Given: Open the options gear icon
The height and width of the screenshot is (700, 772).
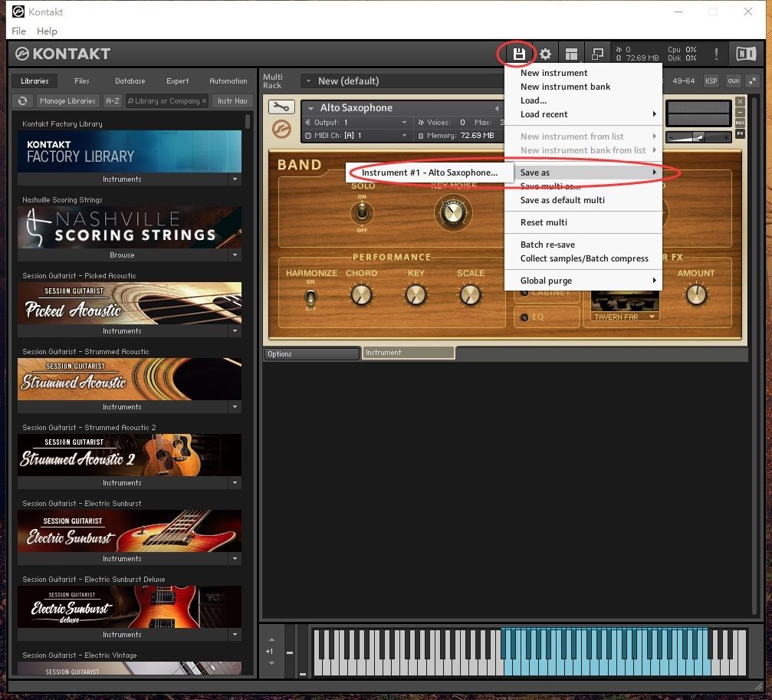Looking at the screenshot, I should point(545,54).
